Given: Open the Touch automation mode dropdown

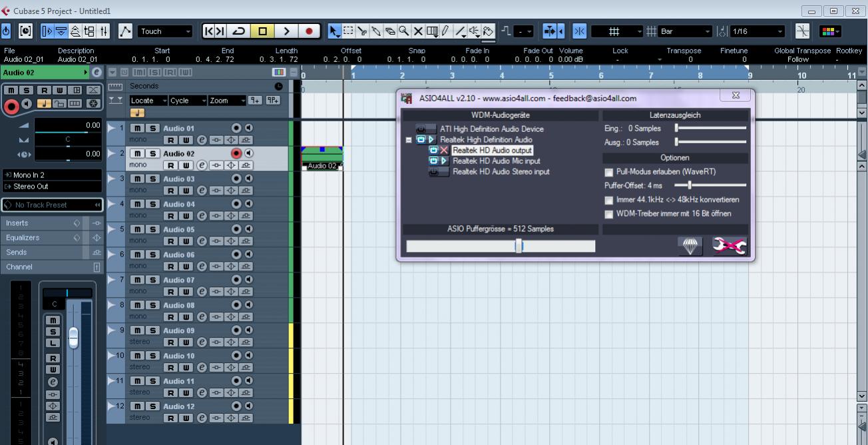Looking at the screenshot, I should 164,31.
